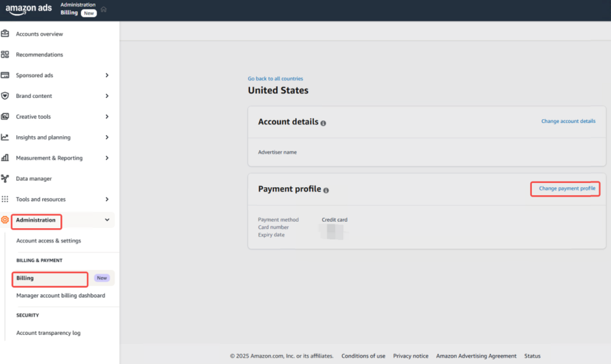
Task: Click Change payment profile link
Action: pos(567,188)
